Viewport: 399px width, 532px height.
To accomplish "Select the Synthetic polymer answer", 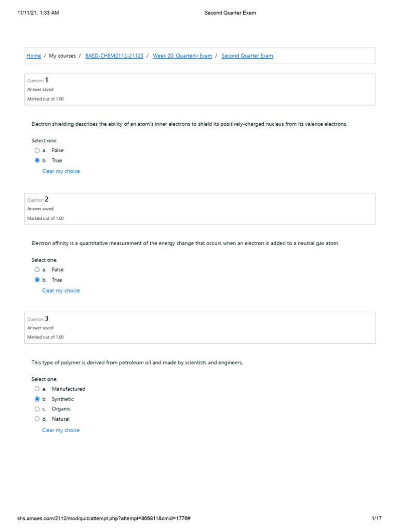I will 37,399.
